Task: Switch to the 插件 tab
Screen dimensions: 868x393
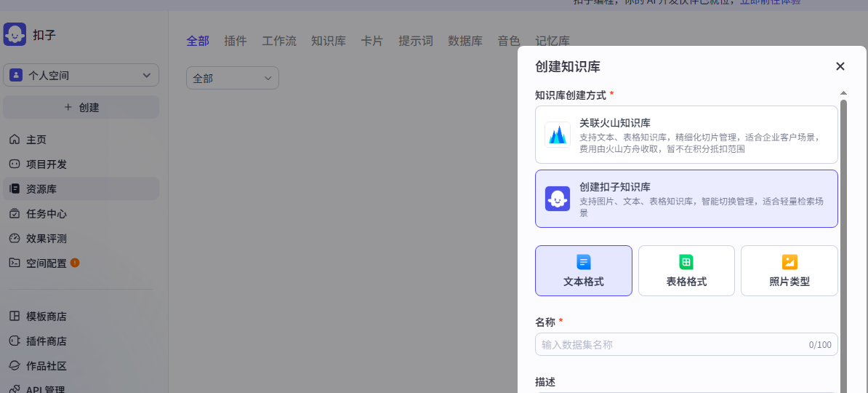Action: pos(236,41)
